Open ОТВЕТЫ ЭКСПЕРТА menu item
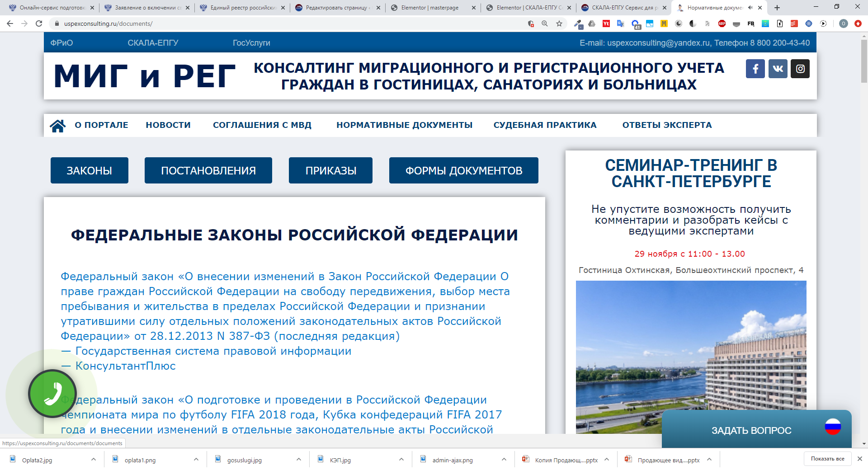868x470 pixels. click(x=667, y=125)
